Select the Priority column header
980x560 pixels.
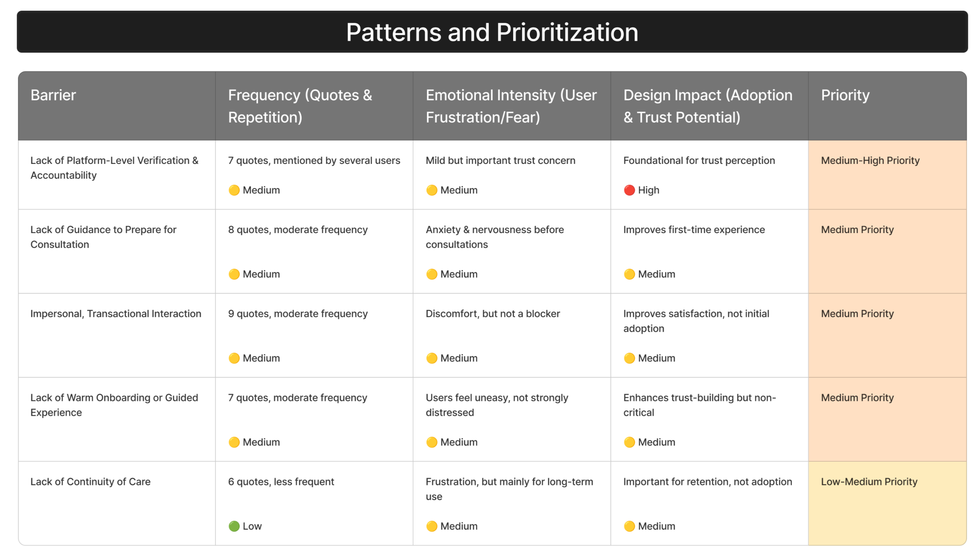coord(845,95)
